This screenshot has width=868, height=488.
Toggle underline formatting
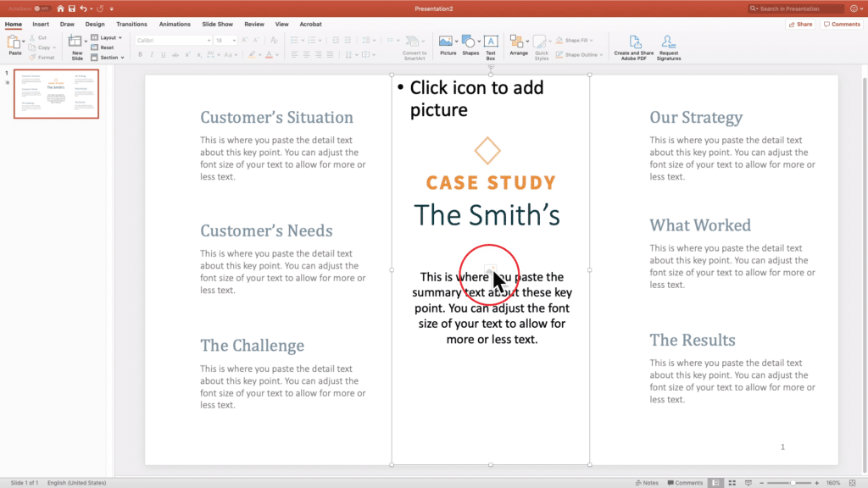[163, 54]
